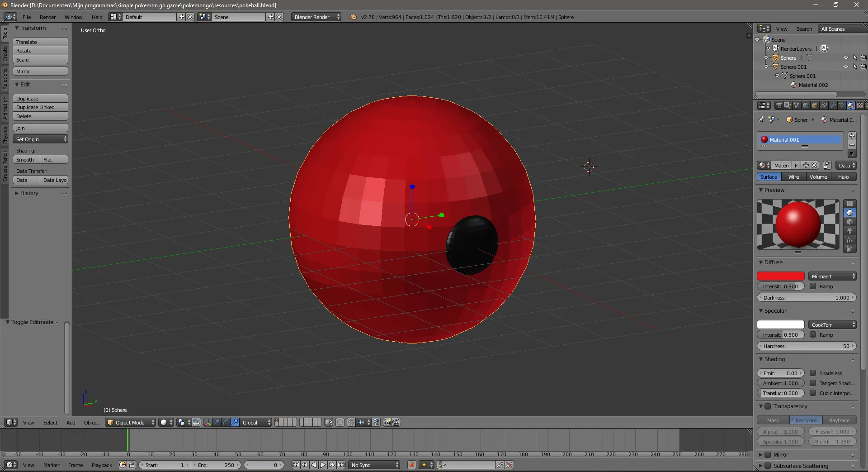
Task: Open the Render menu
Action: tap(47, 17)
